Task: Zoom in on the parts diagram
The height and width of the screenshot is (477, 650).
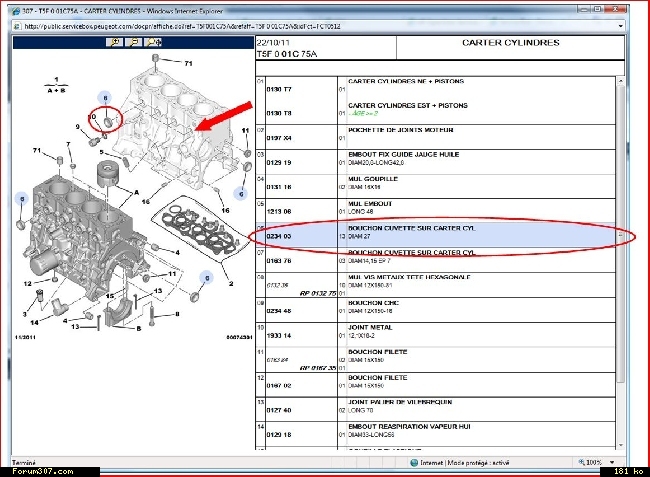Action: (114, 42)
